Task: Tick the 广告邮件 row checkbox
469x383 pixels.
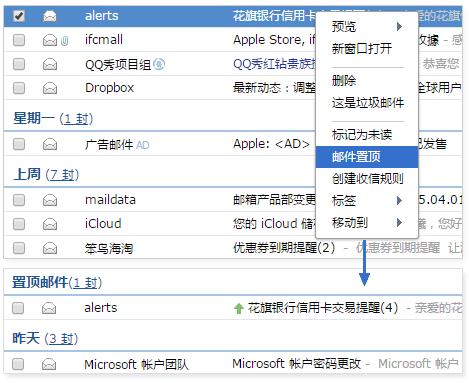Action: click(x=19, y=144)
